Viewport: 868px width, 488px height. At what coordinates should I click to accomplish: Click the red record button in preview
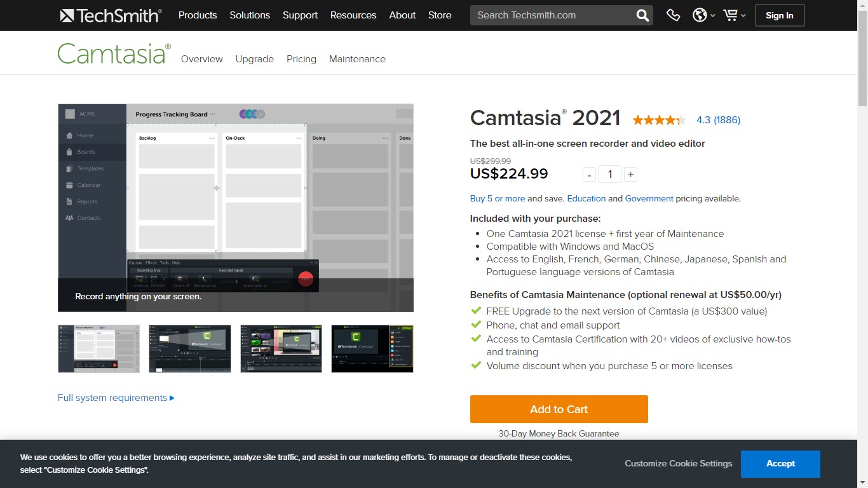(306, 278)
